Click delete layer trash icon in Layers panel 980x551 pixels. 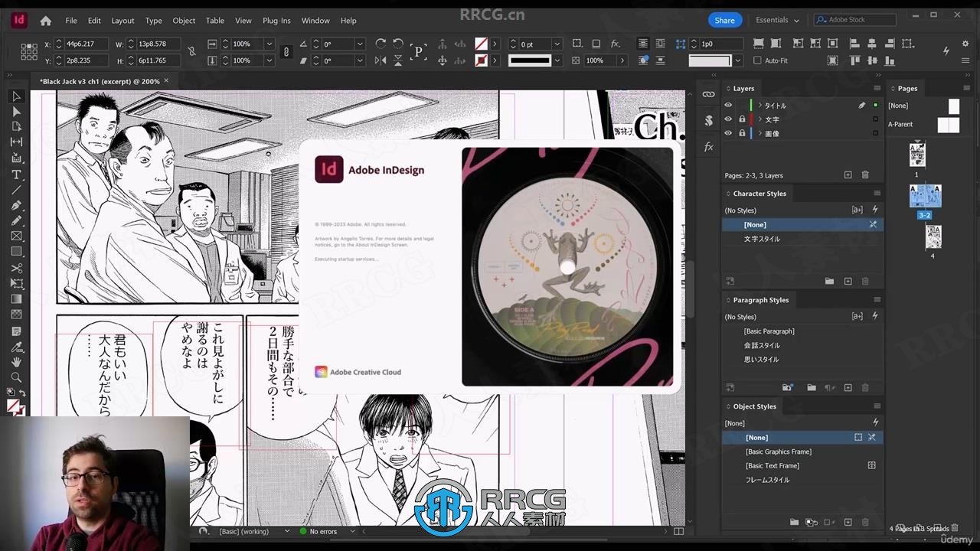pos(865,175)
